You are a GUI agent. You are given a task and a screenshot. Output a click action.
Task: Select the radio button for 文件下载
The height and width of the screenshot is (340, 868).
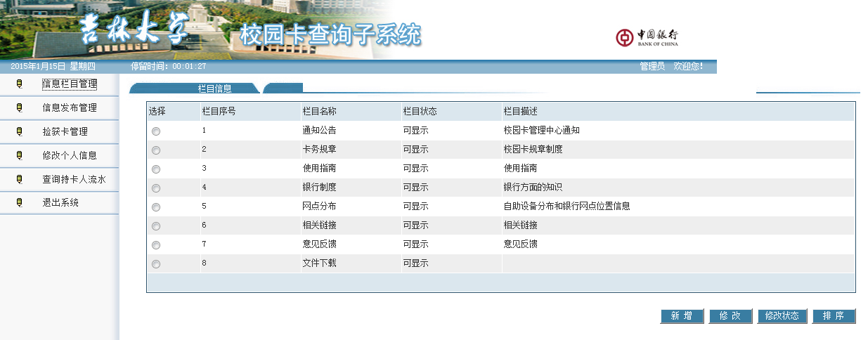click(156, 264)
